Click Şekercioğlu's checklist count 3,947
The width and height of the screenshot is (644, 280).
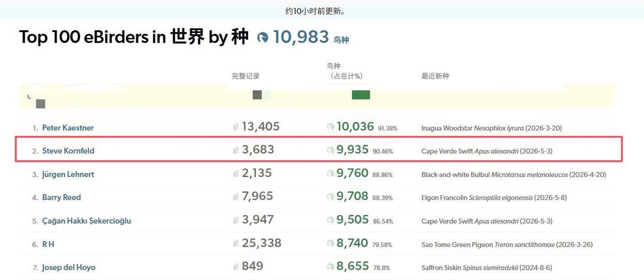click(x=258, y=220)
